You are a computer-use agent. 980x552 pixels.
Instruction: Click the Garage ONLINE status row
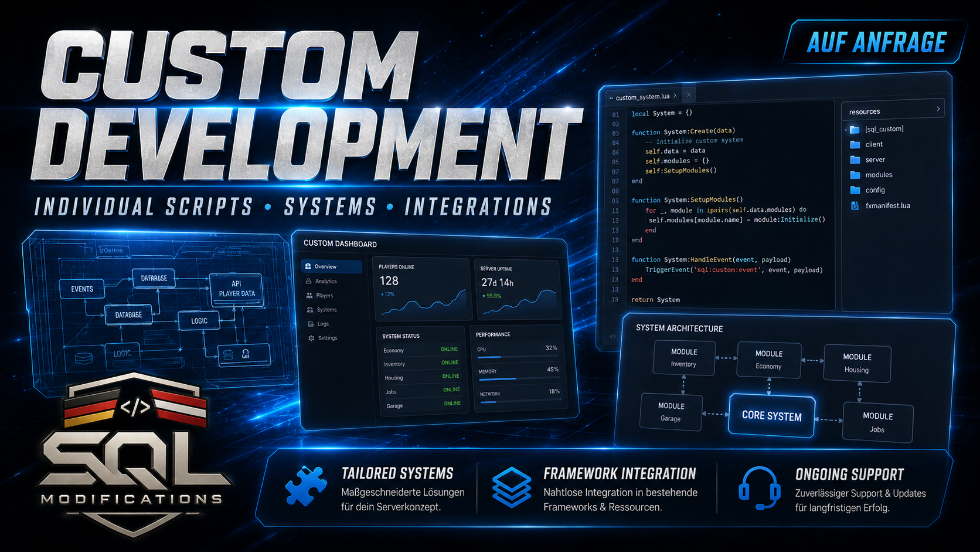pyautogui.click(x=423, y=405)
